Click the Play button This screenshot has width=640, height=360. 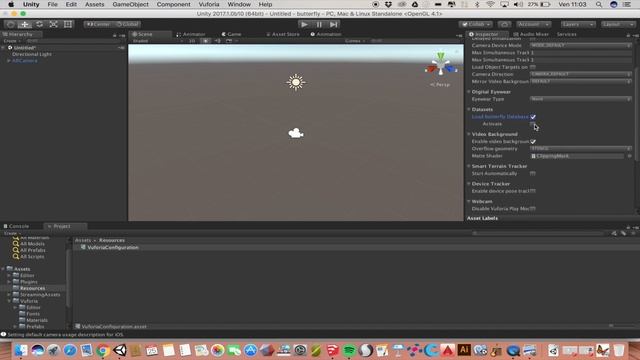(x=304, y=24)
